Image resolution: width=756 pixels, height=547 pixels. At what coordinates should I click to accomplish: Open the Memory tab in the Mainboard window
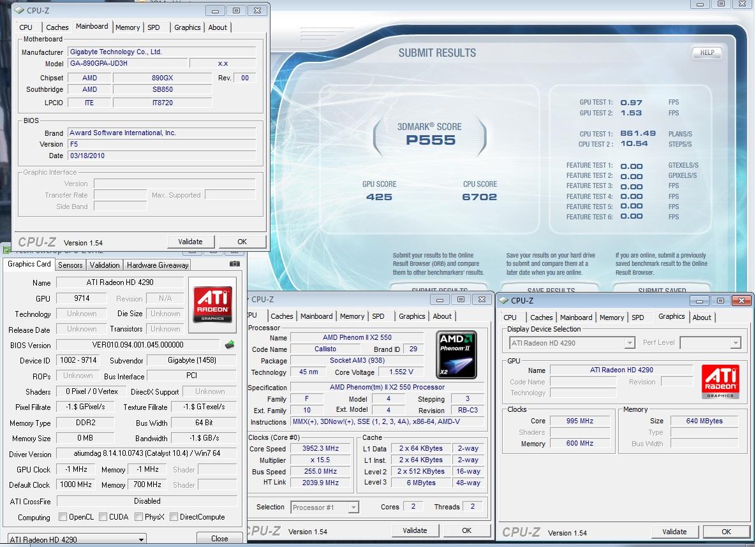[128, 27]
